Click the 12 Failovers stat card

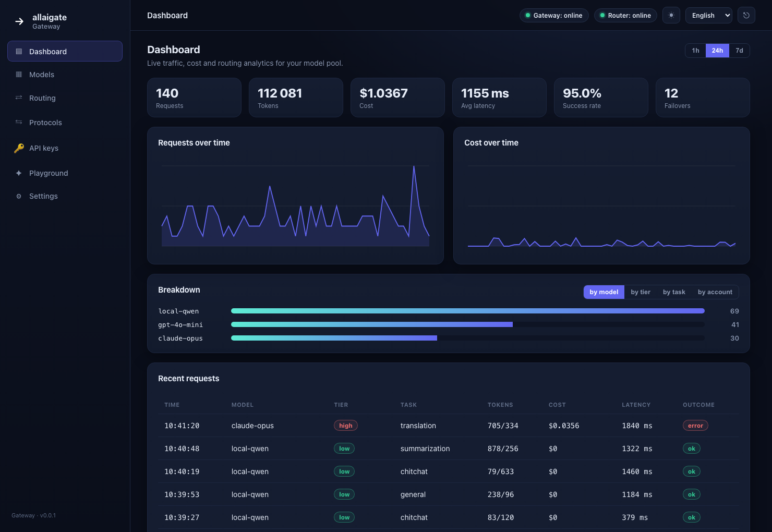(703, 98)
